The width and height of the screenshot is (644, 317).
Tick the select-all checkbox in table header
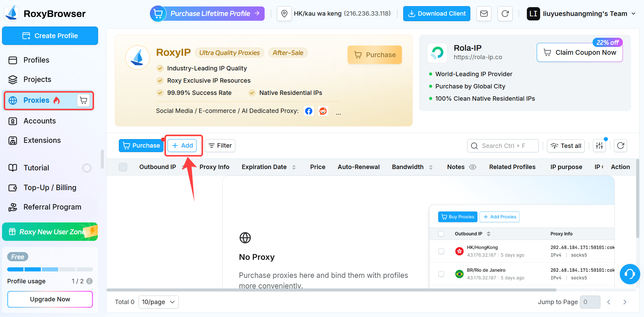point(123,167)
